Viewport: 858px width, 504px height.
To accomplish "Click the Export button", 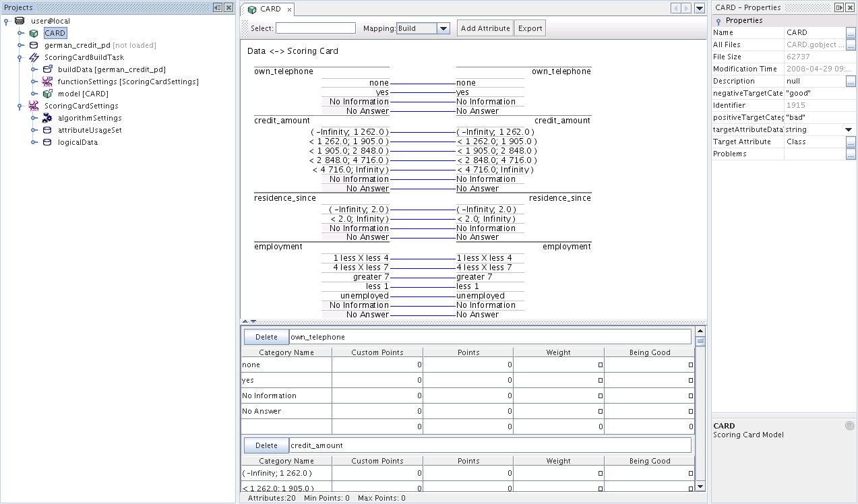I will pyautogui.click(x=530, y=28).
